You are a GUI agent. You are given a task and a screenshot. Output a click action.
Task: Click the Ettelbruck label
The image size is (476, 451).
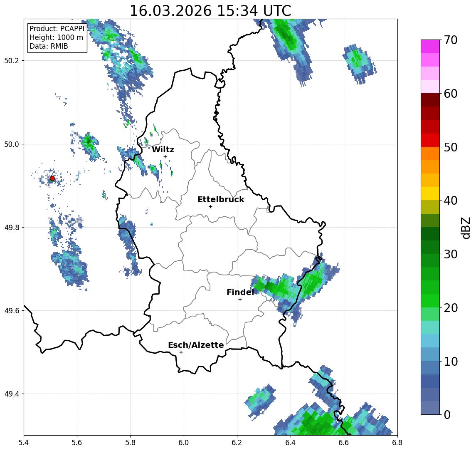pyautogui.click(x=221, y=199)
